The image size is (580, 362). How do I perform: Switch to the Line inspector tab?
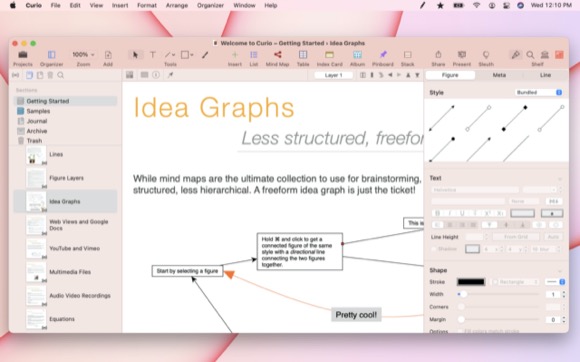click(545, 75)
